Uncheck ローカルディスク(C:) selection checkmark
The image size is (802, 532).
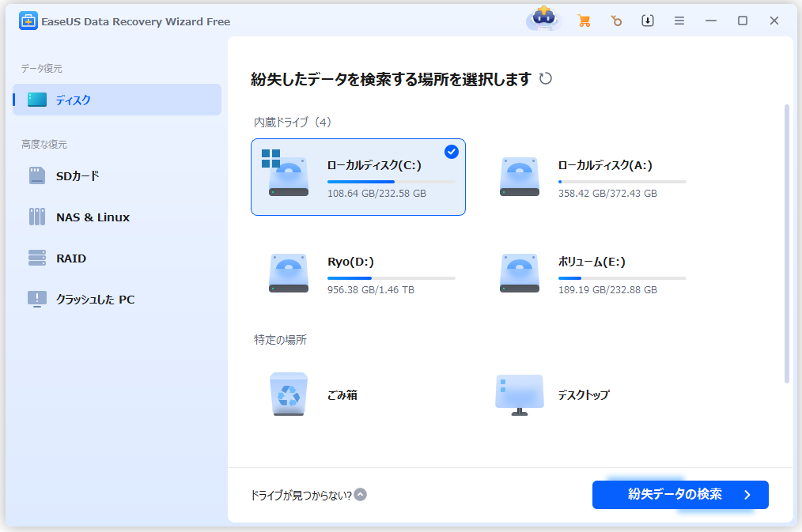coord(452,152)
